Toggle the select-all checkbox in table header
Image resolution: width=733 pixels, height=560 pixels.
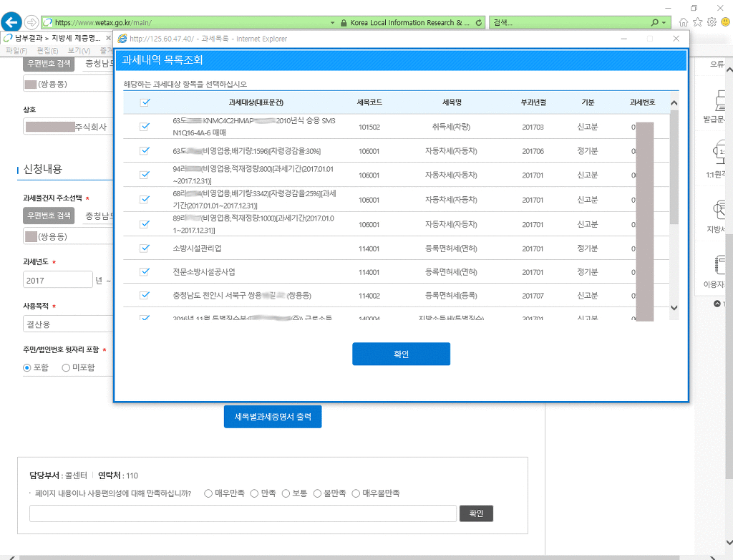tap(145, 102)
